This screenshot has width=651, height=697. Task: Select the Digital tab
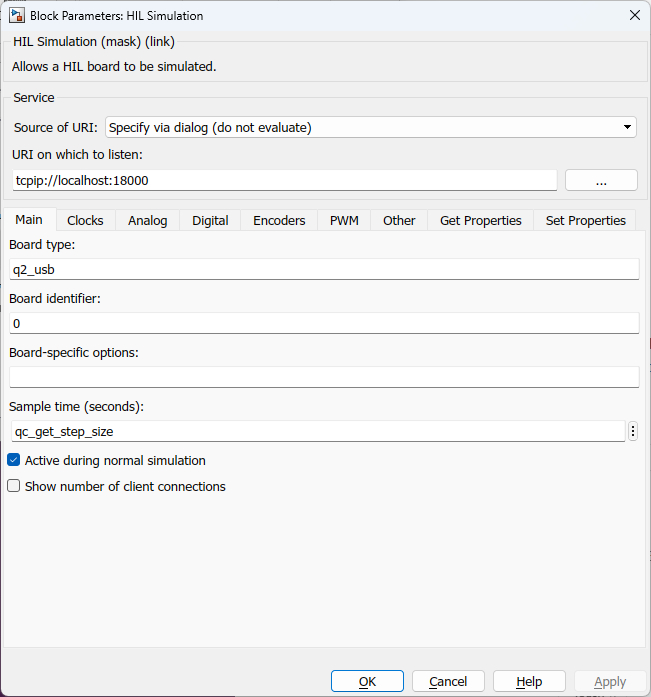coord(210,220)
